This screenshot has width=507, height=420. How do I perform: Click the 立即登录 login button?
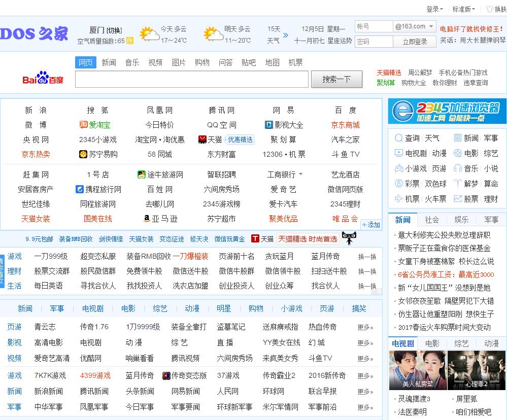pos(415,42)
